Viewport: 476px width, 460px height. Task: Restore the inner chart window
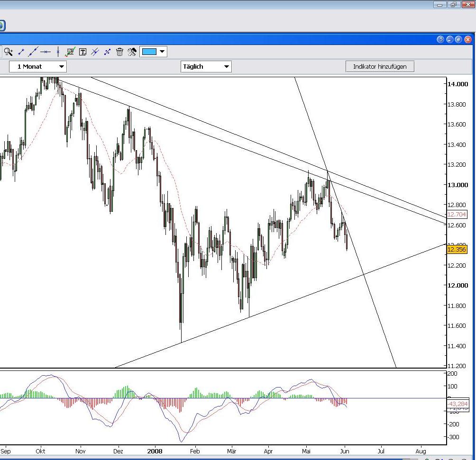click(458, 39)
